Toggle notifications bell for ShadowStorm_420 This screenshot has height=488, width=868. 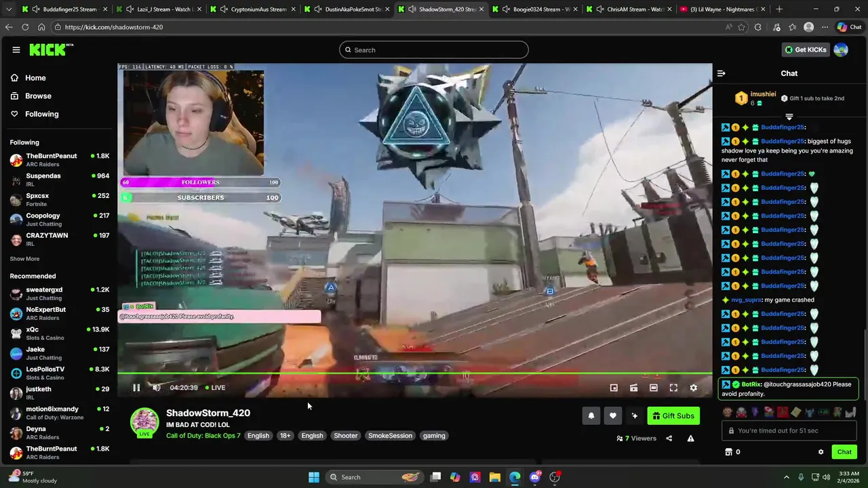pos(591,416)
